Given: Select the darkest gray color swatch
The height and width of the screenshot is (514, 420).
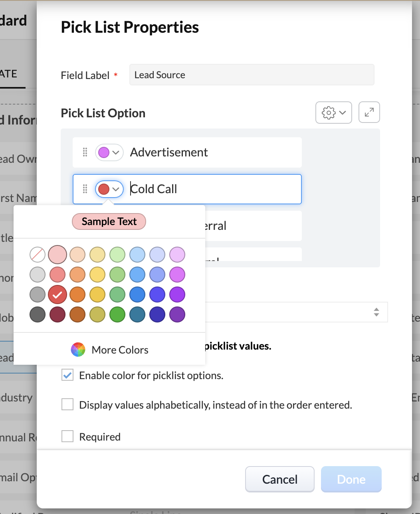Looking at the screenshot, I should tap(38, 315).
